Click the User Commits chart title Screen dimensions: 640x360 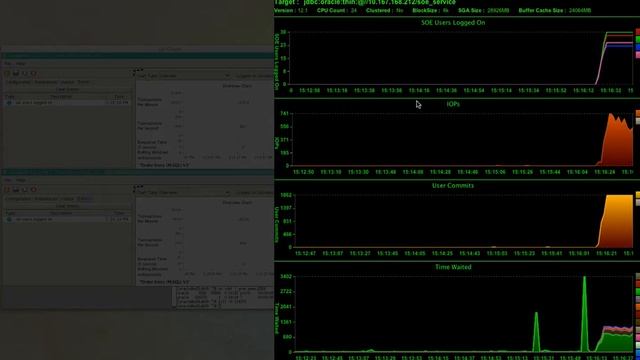[453, 186]
